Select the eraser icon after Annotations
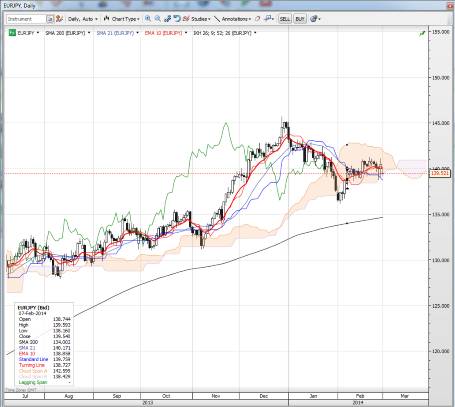The image size is (455, 407). [257, 19]
